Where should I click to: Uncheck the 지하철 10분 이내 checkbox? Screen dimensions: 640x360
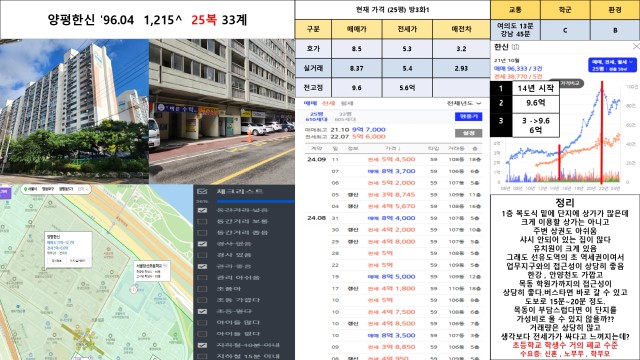pyautogui.click(x=202, y=345)
